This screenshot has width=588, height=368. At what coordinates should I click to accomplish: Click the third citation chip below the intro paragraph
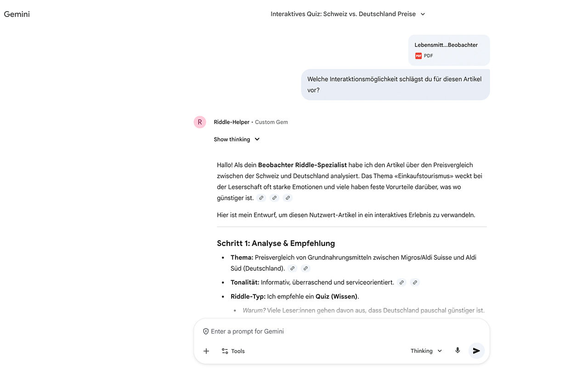click(x=288, y=197)
